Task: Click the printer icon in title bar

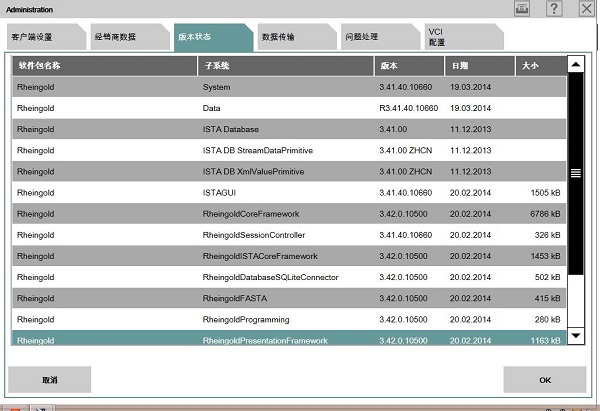Action: 522,8
